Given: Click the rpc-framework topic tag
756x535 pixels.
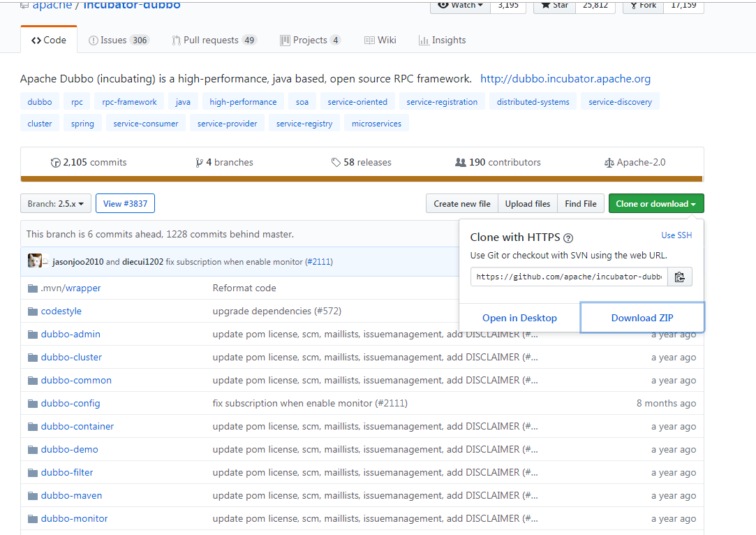Looking at the screenshot, I should click(x=129, y=102).
